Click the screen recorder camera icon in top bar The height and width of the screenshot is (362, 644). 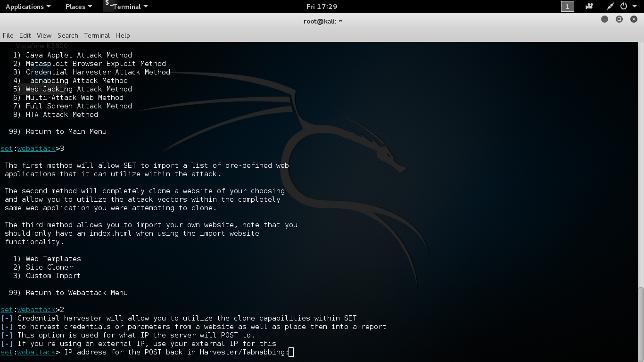pos(589,6)
